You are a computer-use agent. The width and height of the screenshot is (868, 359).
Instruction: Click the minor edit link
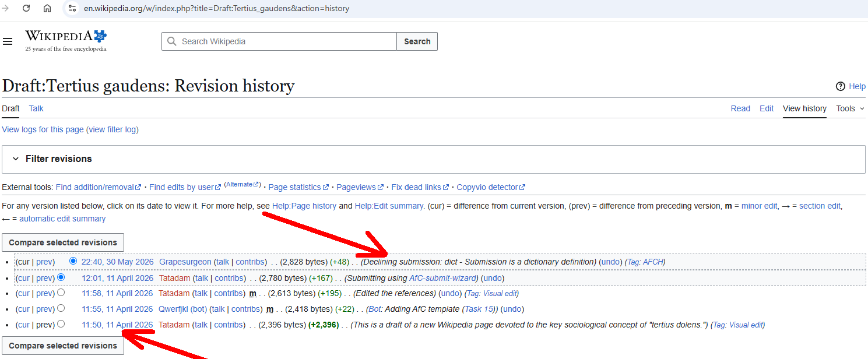[760, 206]
